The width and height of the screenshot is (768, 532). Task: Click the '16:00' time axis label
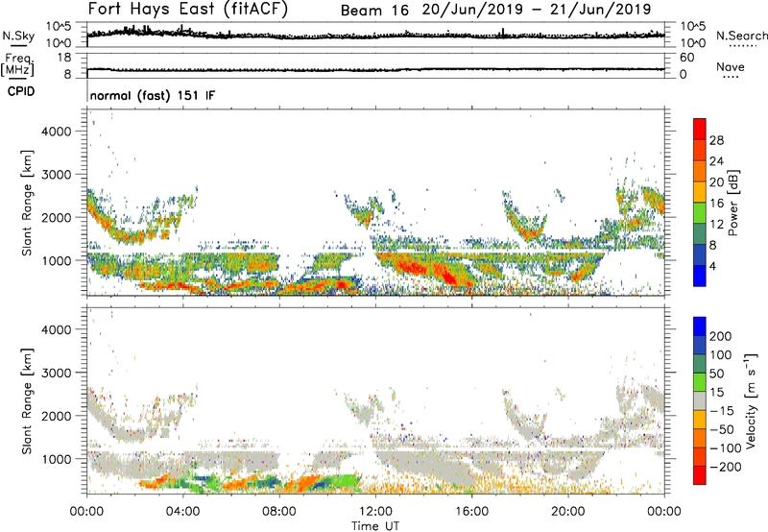471,512
